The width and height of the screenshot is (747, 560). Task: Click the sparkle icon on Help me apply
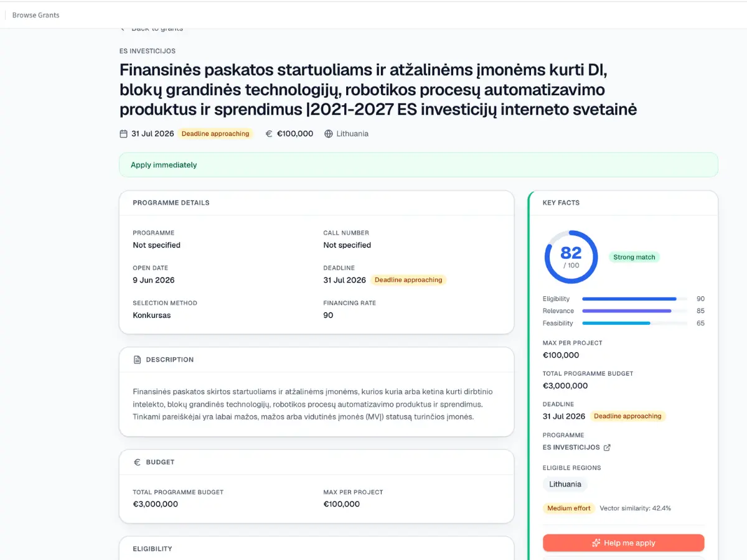click(x=596, y=543)
